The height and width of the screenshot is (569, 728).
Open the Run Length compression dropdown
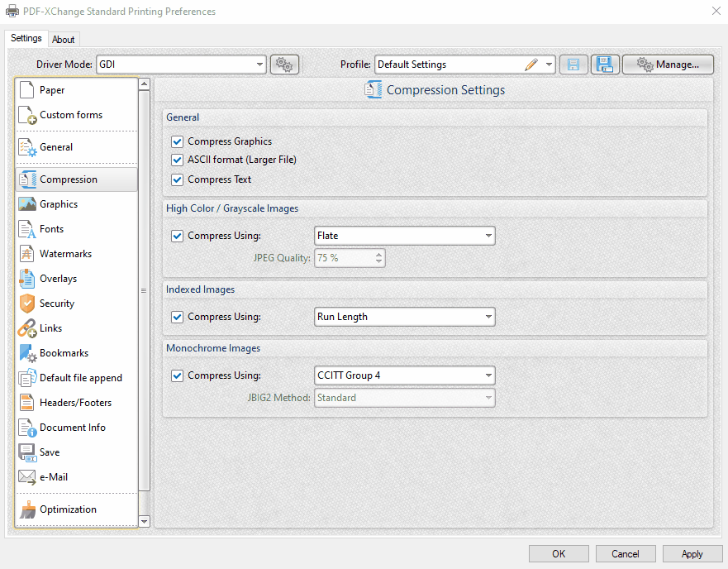pos(404,317)
